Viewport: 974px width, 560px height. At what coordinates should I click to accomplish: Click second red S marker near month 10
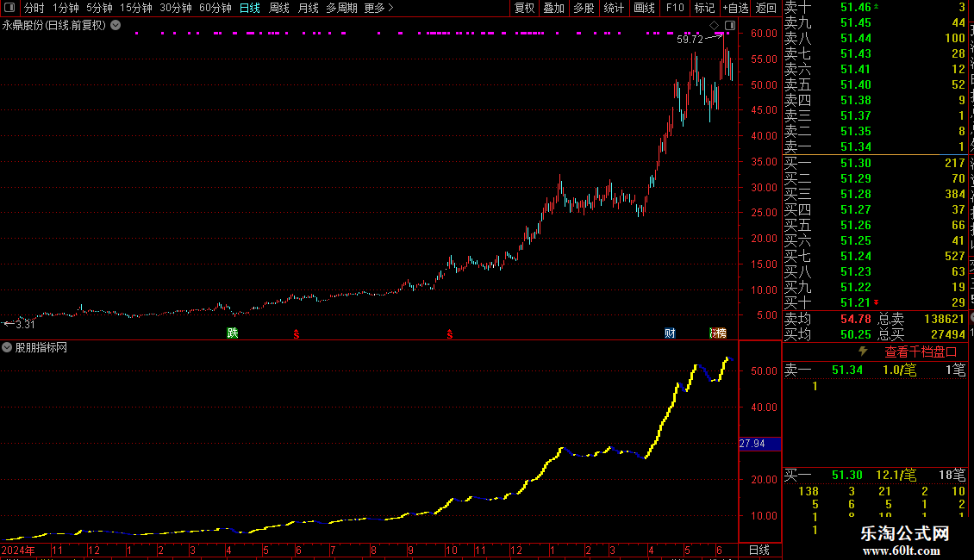click(450, 334)
